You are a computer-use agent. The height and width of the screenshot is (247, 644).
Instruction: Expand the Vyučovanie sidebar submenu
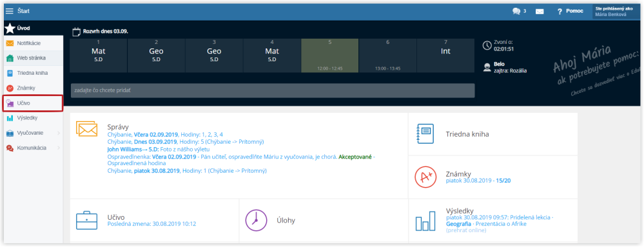tap(58, 133)
